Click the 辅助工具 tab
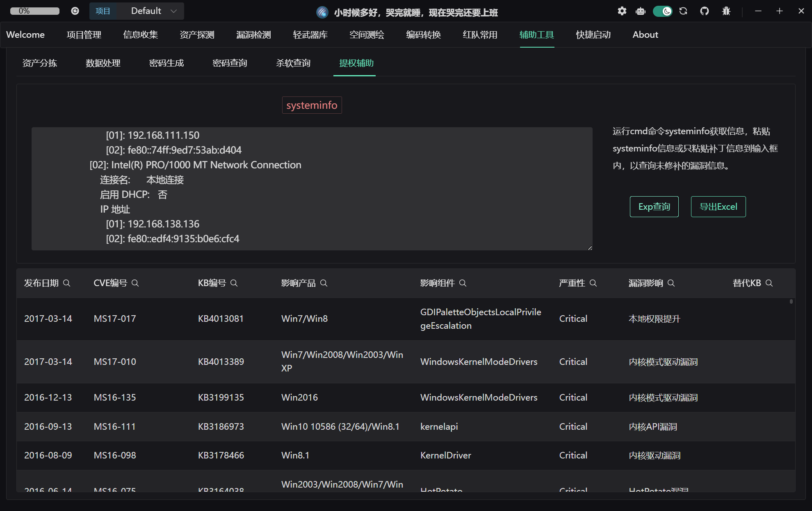This screenshot has height=511, width=812. [537, 35]
